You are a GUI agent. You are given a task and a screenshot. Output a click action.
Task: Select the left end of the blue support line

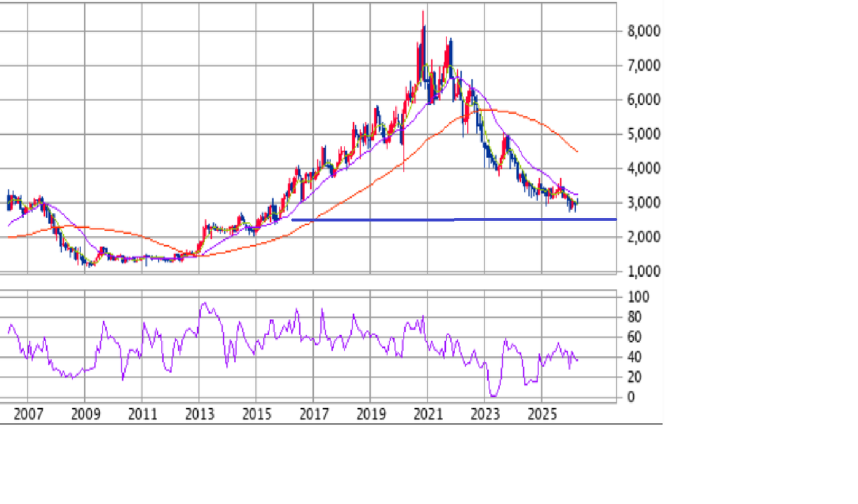[x=293, y=220]
